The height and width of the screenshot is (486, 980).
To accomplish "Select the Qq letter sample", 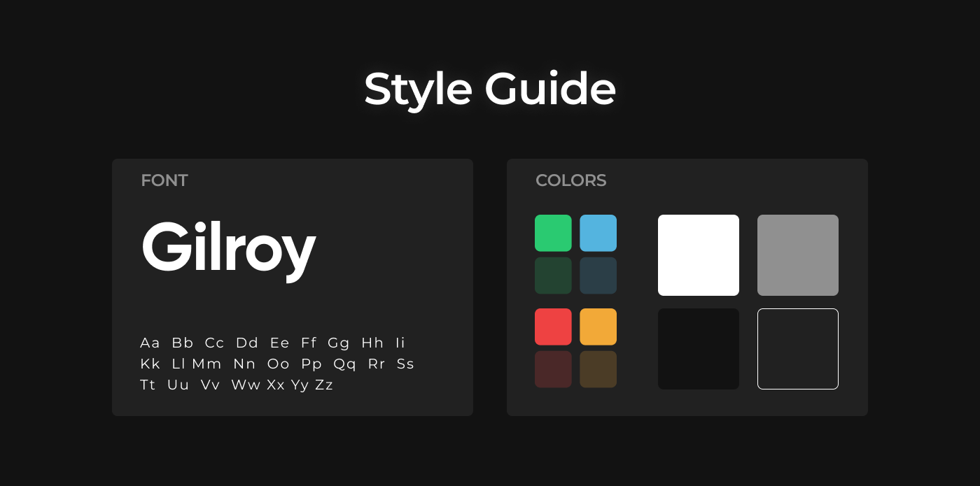I will coord(344,364).
